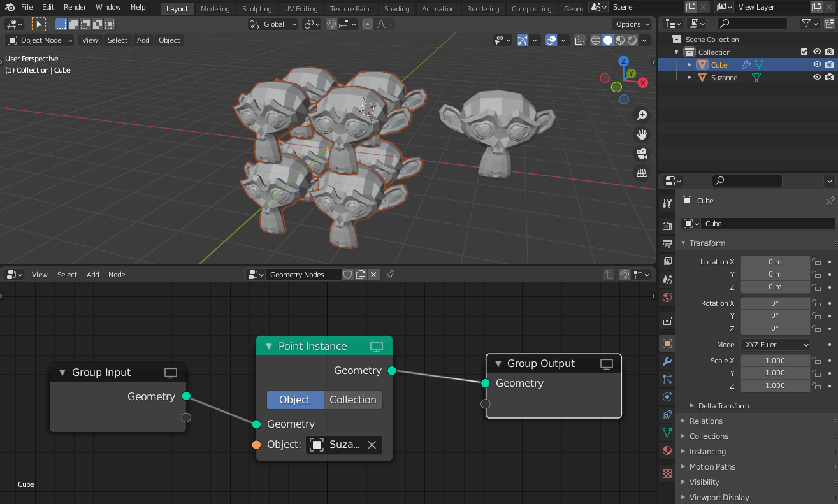838x504 pixels.
Task: Click the hand pan-view icon
Action: pyautogui.click(x=642, y=134)
